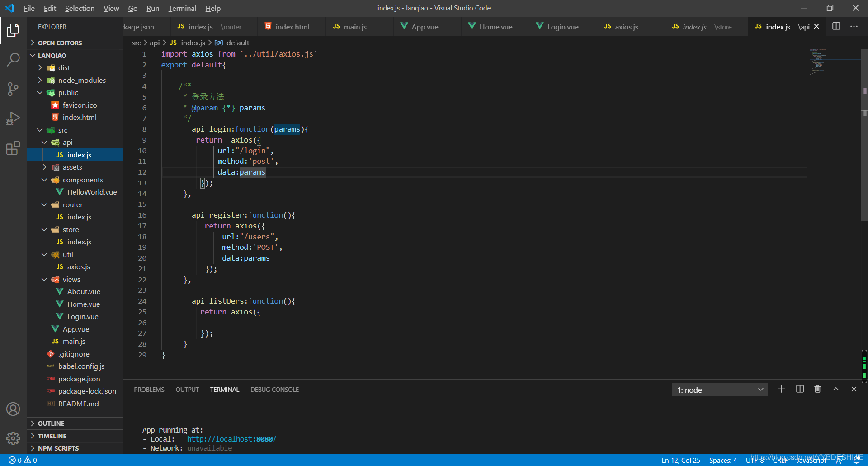Image resolution: width=868 pixels, height=466 pixels.
Task: Switch to the OUTPUT panel tab
Action: [187, 390]
